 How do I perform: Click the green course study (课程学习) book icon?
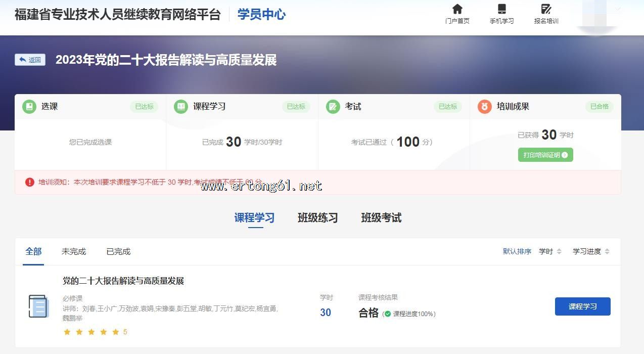[x=180, y=107]
